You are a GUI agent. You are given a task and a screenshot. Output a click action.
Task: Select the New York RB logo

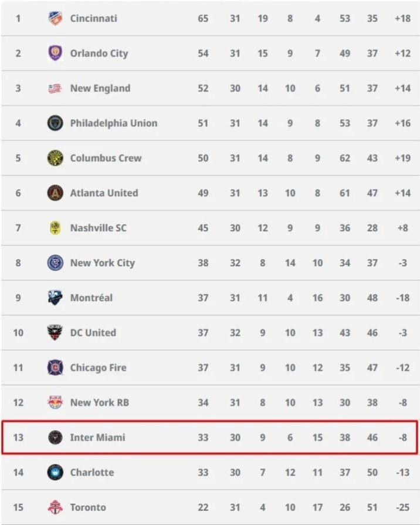[55, 402]
